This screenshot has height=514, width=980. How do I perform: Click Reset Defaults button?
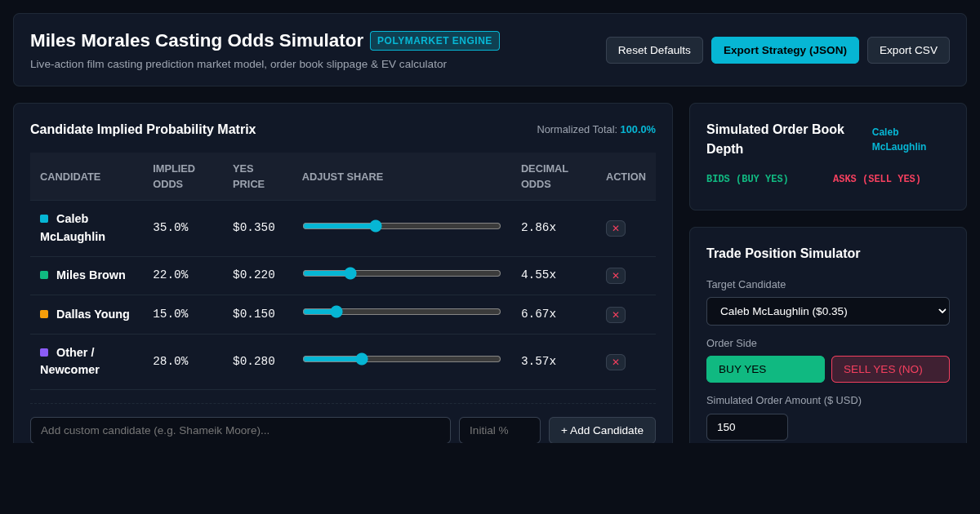pos(654,50)
